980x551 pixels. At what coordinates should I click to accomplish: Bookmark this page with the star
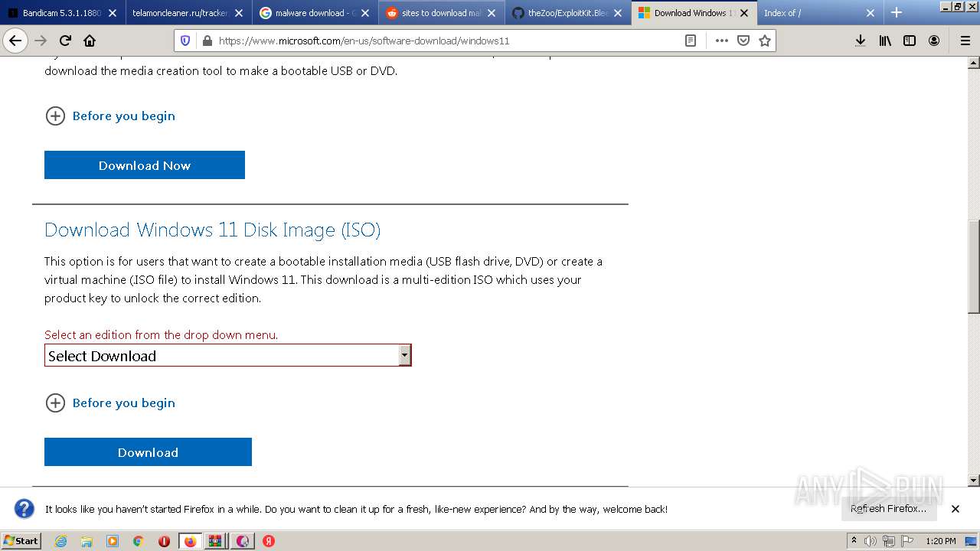pos(764,41)
